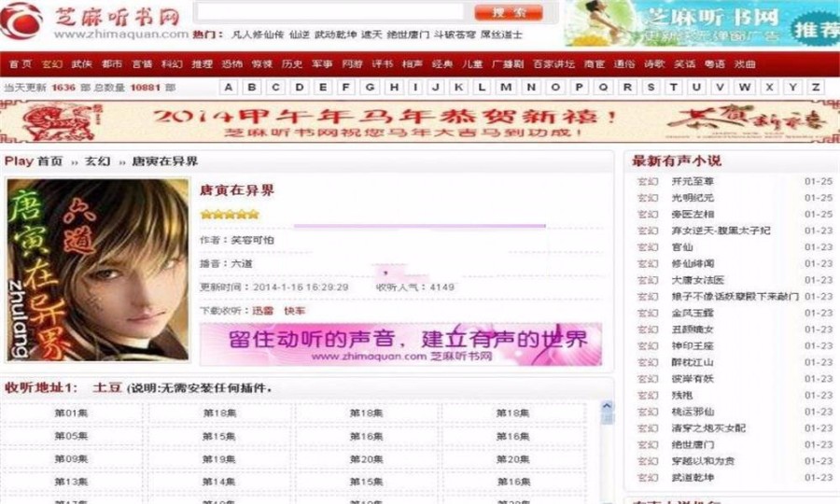This screenshot has width=840, height=504.
Task: Open hot link 遮天
Action: point(371,35)
